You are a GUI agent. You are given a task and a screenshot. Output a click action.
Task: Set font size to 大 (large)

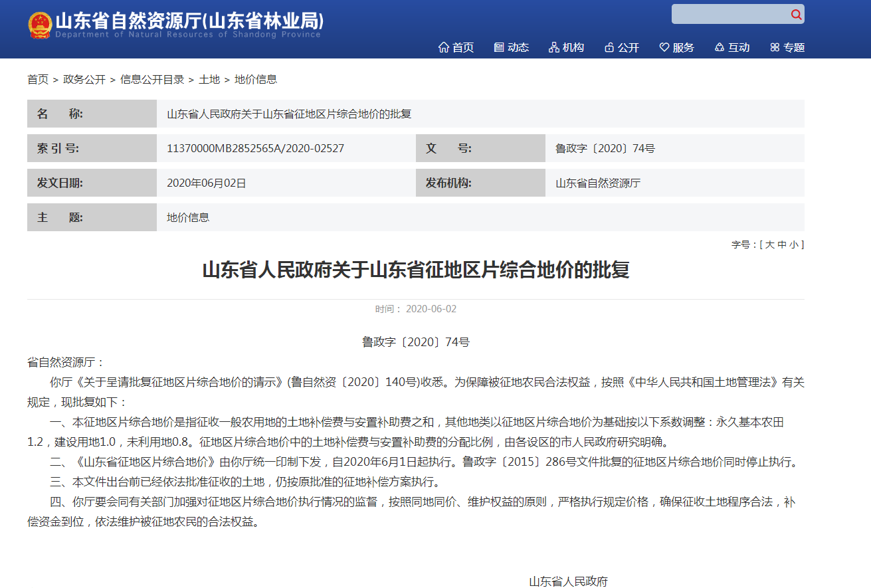click(x=769, y=245)
